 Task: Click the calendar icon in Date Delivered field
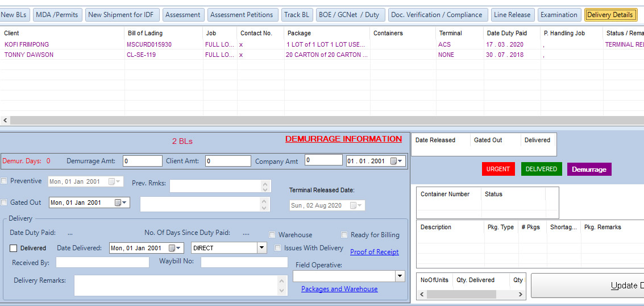172,248
